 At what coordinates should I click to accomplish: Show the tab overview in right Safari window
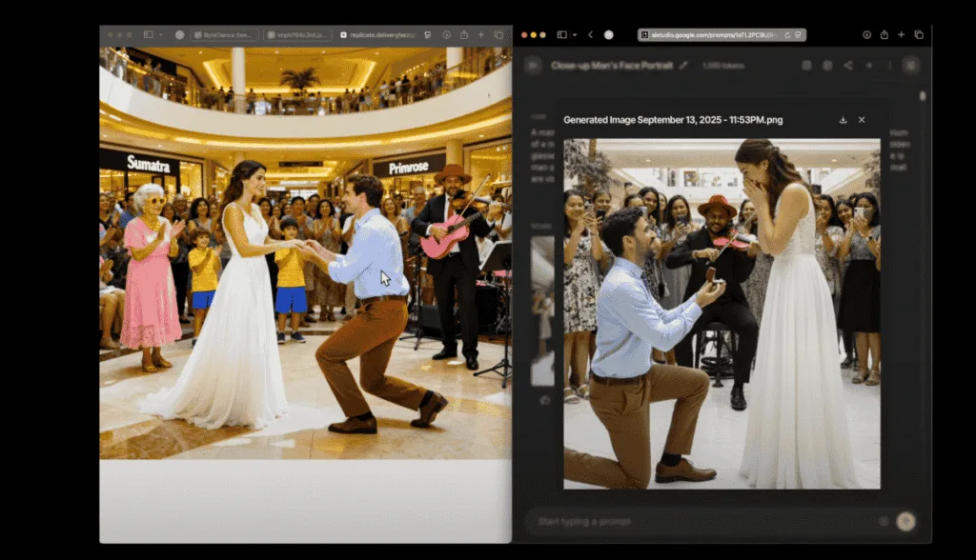pyautogui.click(x=919, y=34)
